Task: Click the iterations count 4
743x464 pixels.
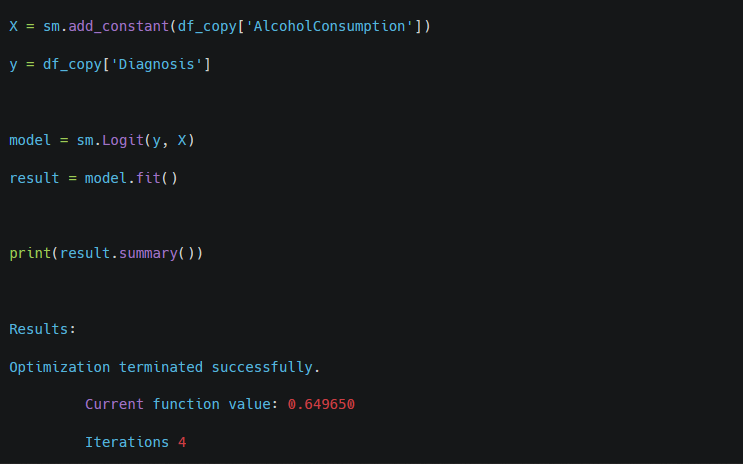Action: click(182, 442)
